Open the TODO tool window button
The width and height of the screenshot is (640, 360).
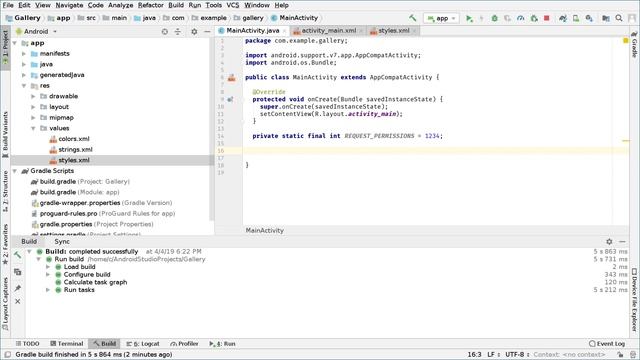tap(27, 344)
